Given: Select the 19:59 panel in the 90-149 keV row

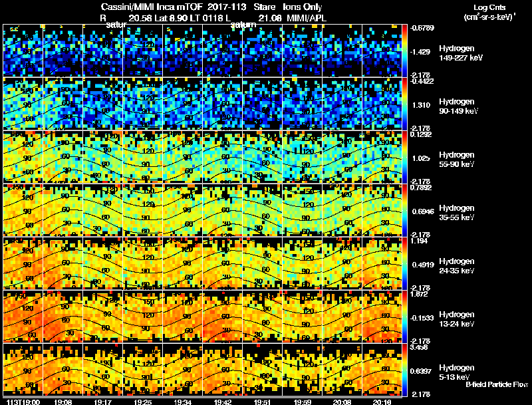Looking at the screenshot, I should [303, 104].
